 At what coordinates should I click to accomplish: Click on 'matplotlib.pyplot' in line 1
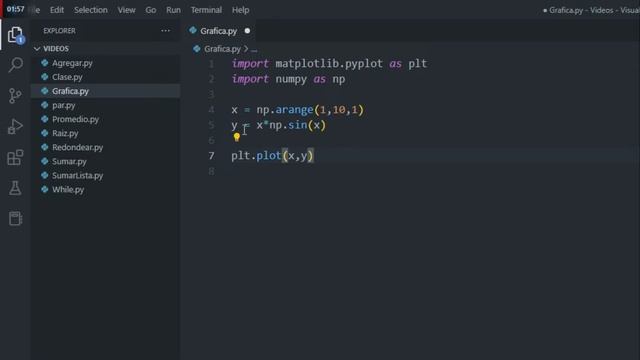329,64
